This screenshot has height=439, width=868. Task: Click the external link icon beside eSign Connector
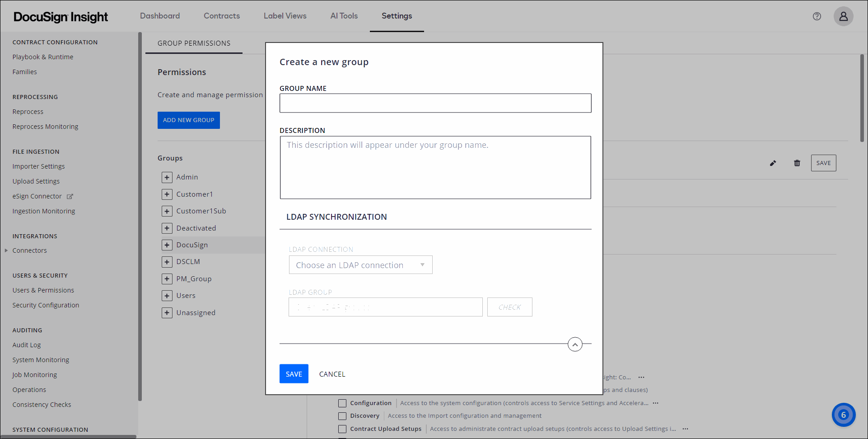coord(70,197)
